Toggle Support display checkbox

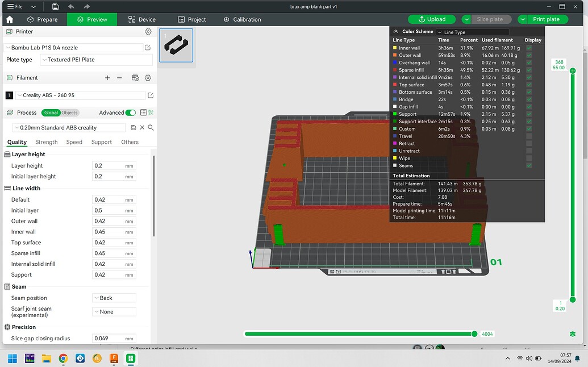pyautogui.click(x=529, y=114)
